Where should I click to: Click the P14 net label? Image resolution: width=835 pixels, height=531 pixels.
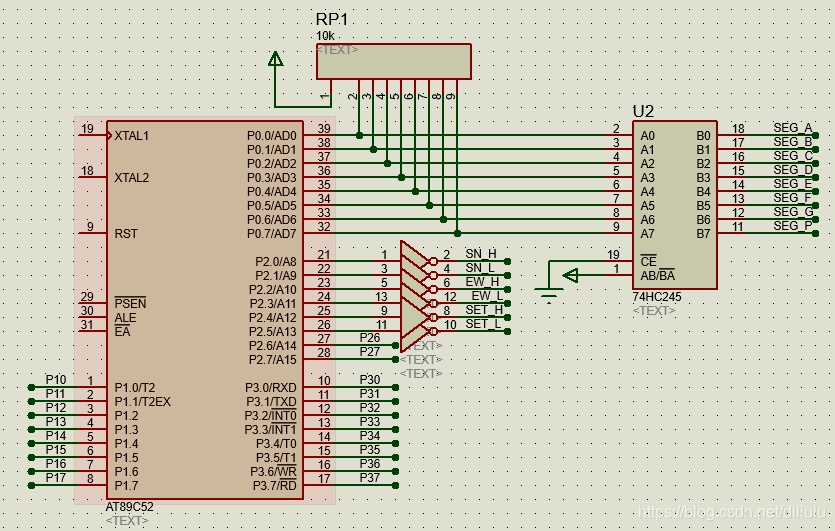tap(55, 436)
